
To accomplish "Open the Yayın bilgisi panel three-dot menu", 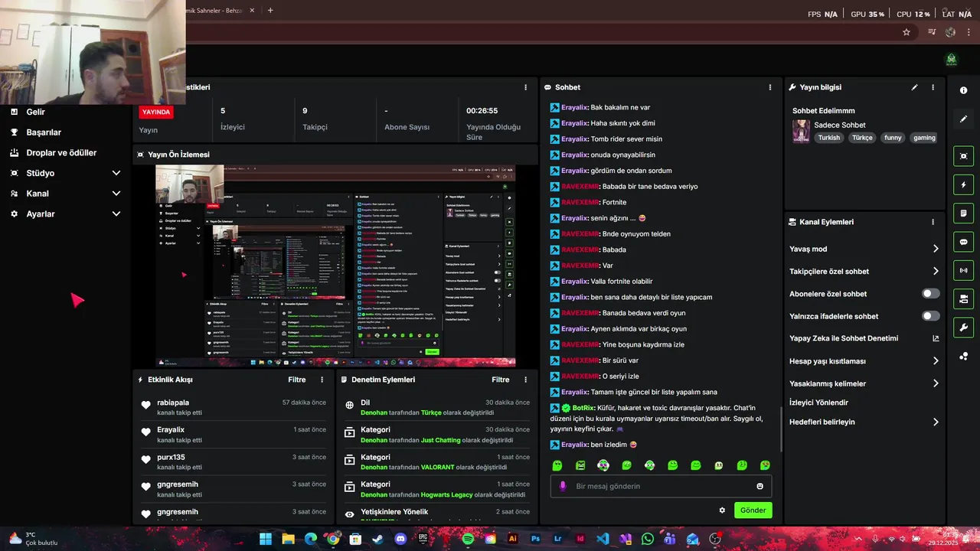I will click(933, 87).
